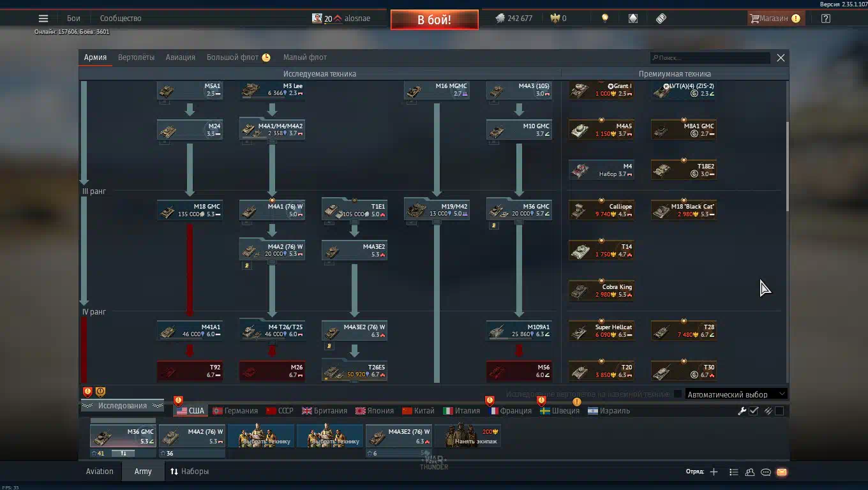Select the T26E5 tank card
The height and width of the screenshot is (490, 868).
(354, 371)
